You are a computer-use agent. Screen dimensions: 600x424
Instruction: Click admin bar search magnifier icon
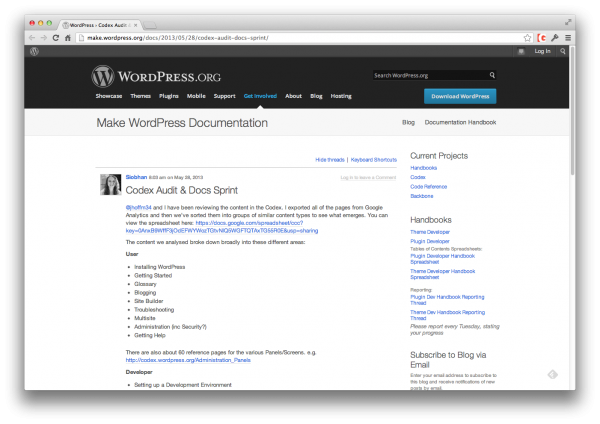(x=562, y=51)
